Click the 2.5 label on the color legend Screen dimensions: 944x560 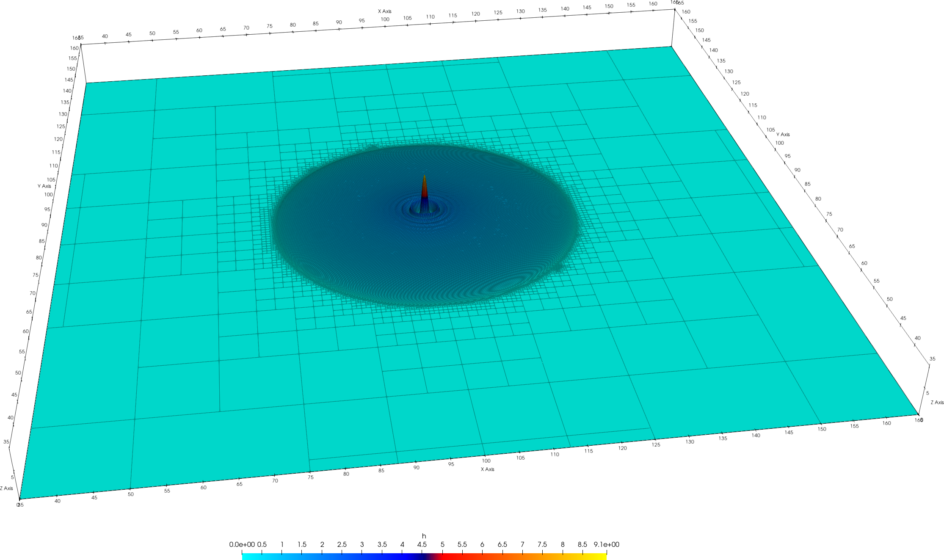pos(342,544)
